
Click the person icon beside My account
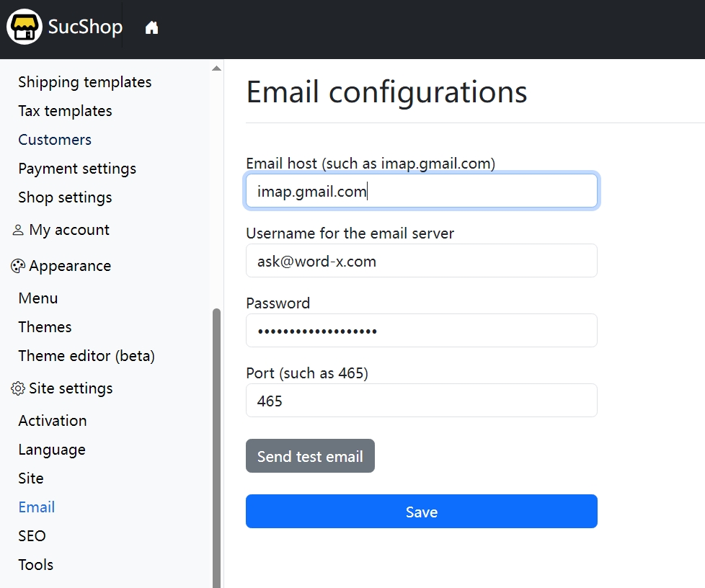18,231
